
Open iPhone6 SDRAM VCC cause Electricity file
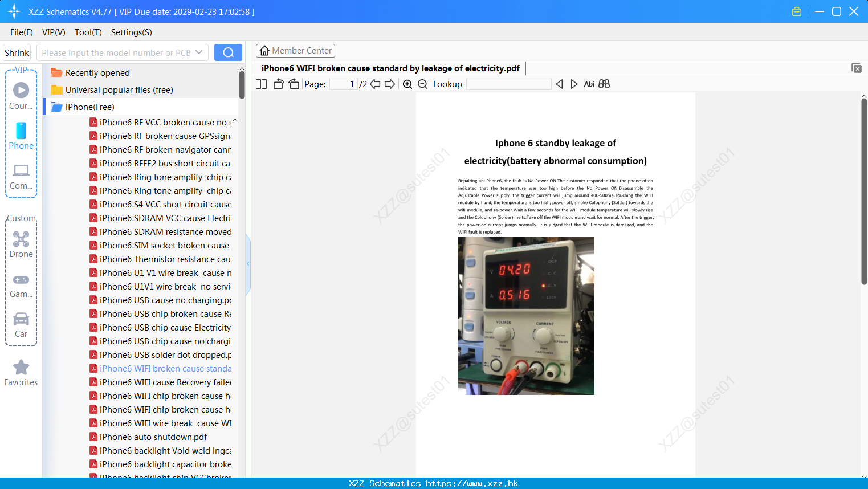(x=161, y=218)
